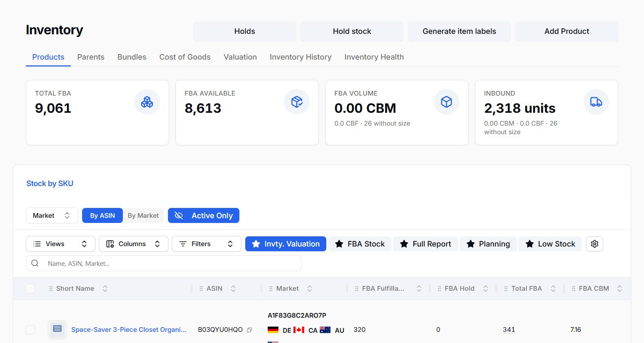
Task: Click the Canadian flag in Market cell
Action: (299, 330)
